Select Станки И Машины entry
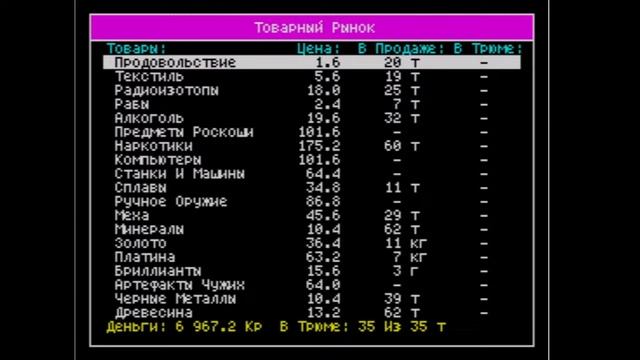The height and width of the screenshot is (360, 640). click(312, 173)
